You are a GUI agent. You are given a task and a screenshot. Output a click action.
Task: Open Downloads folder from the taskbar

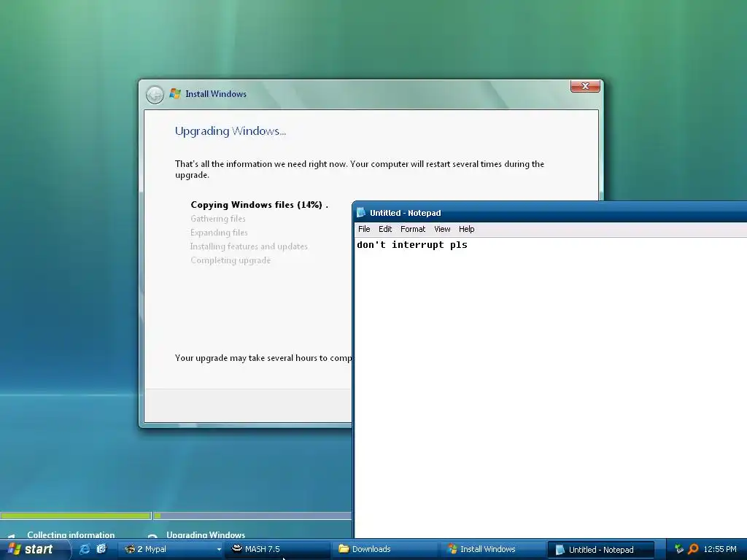[x=384, y=550]
